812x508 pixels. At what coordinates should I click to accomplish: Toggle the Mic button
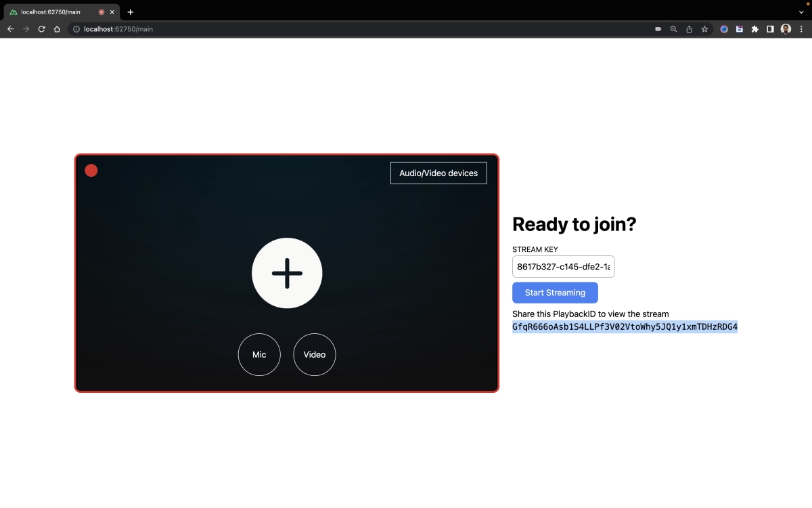tap(259, 354)
